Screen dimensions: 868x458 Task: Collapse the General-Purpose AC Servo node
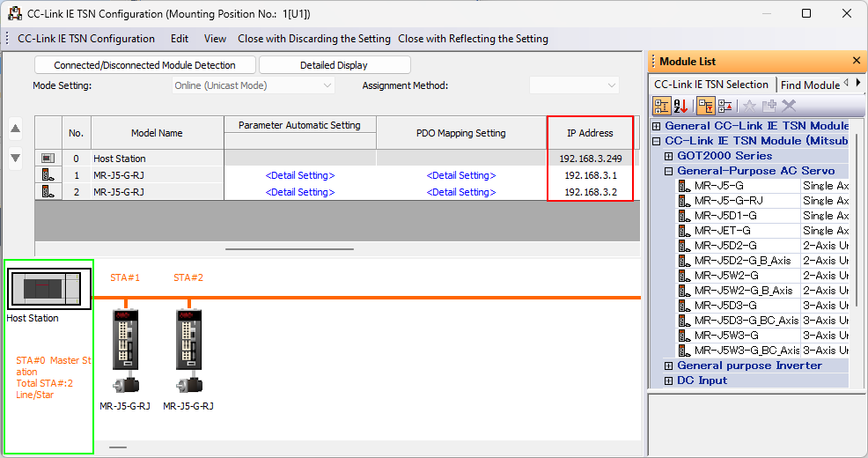coord(669,171)
